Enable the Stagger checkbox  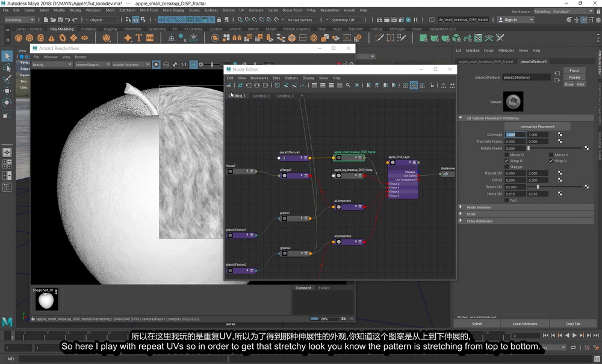[x=506, y=167]
